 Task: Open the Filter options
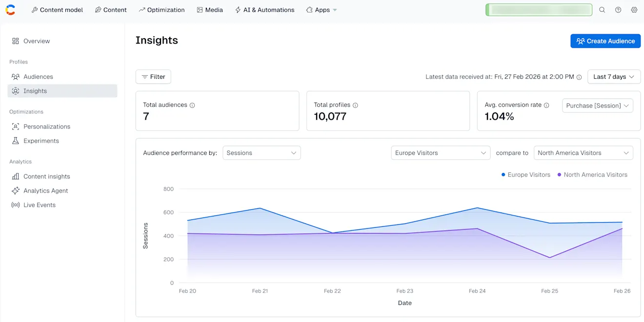tap(153, 77)
